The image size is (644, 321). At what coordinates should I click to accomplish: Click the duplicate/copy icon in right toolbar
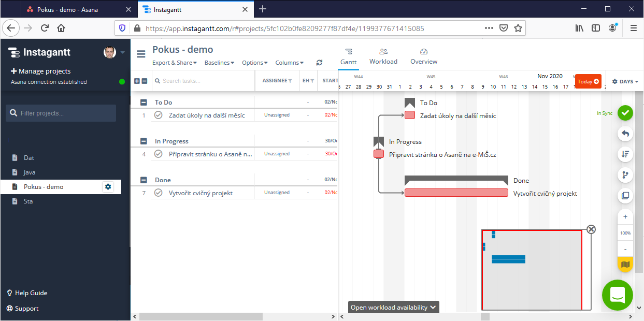pyautogui.click(x=625, y=196)
